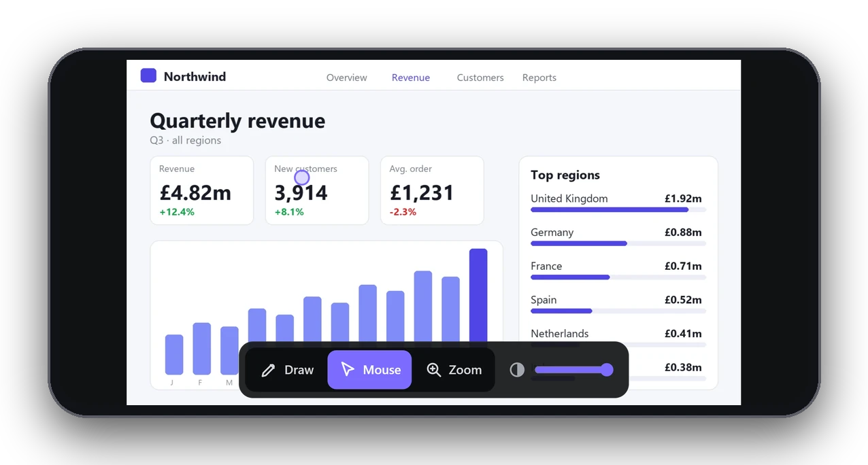Click the £0.52m region amount
This screenshot has width=868, height=465.
click(x=683, y=300)
